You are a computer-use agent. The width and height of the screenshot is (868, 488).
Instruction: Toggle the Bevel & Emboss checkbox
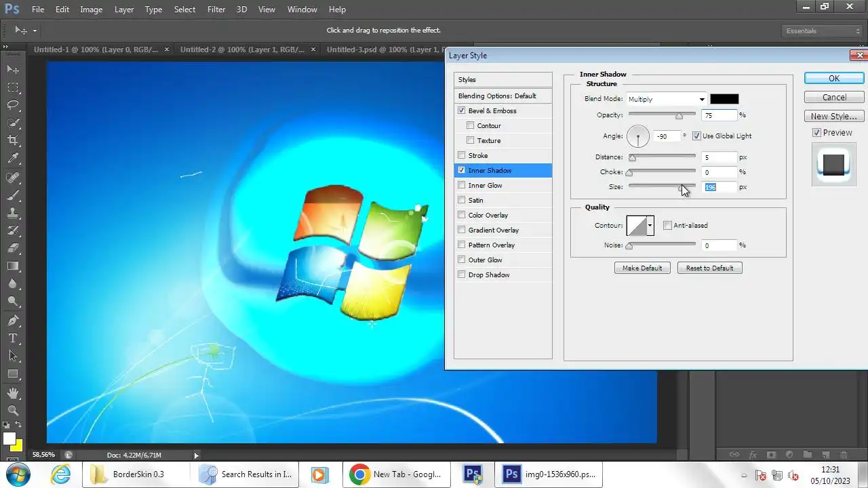(462, 110)
